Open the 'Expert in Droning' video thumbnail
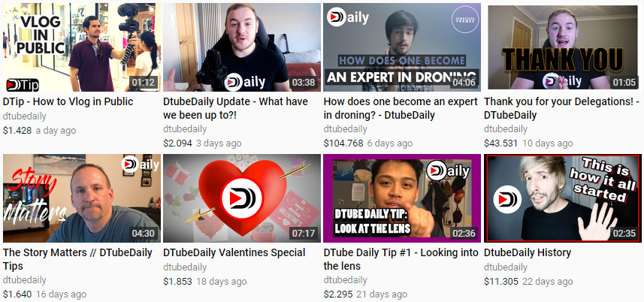The width and height of the screenshot is (644, 302). [402, 47]
